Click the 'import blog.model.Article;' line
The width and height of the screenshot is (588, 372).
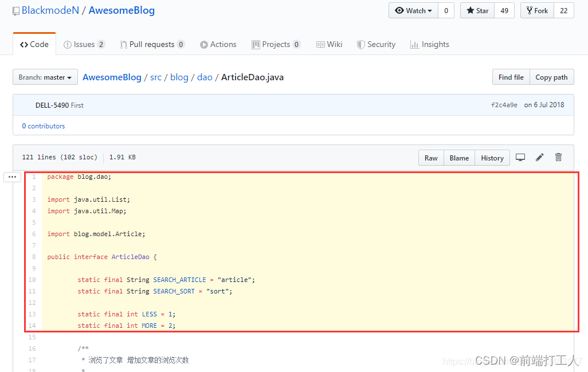click(x=96, y=234)
